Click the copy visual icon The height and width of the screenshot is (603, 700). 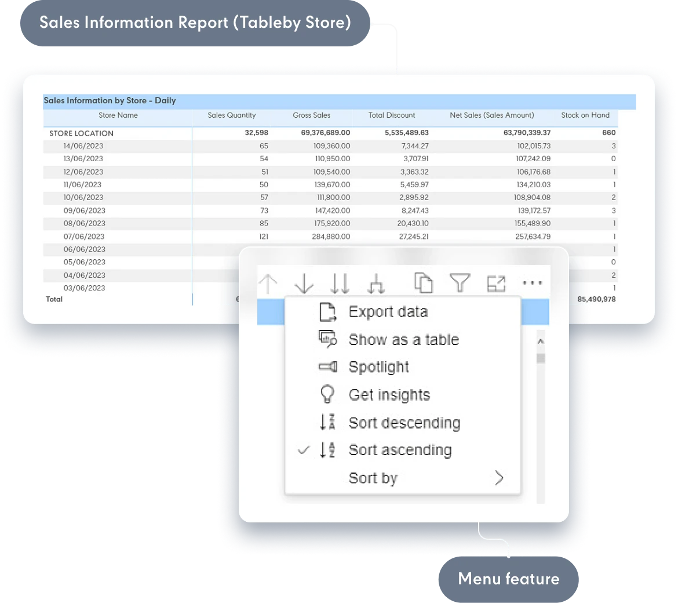coord(424,283)
